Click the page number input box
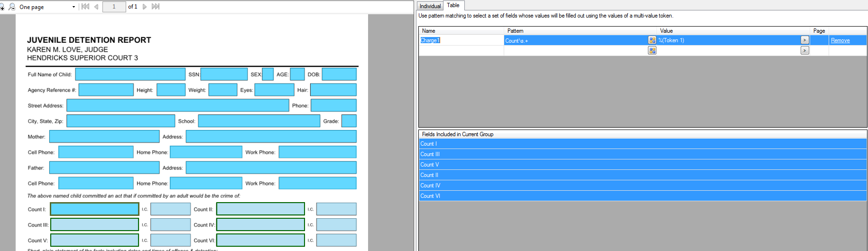 [x=114, y=7]
